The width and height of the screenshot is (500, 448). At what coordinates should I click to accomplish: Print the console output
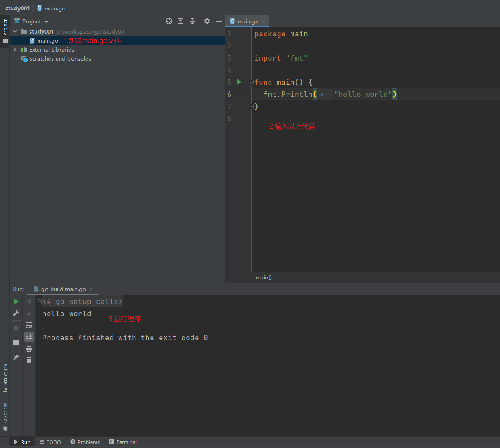pos(29,348)
